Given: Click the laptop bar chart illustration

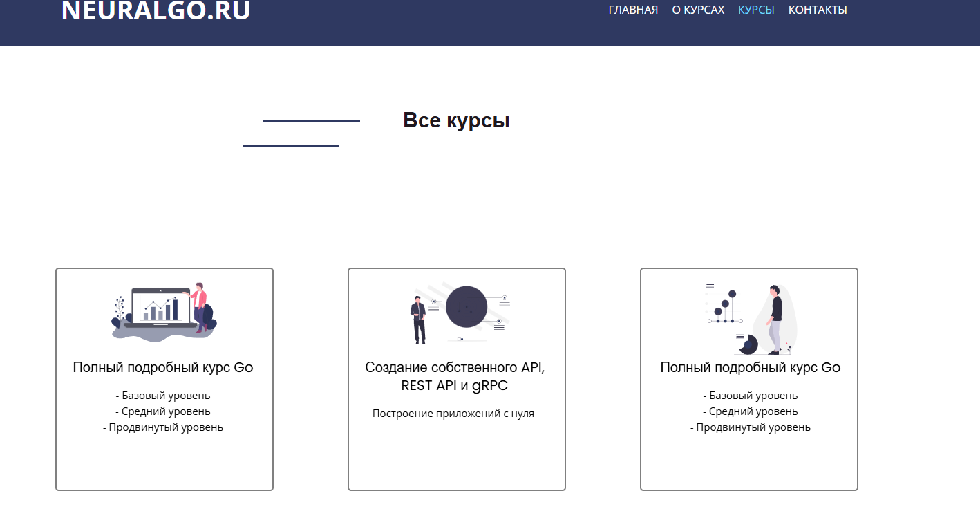Looking at the screenshot, I should click(160, 307).
